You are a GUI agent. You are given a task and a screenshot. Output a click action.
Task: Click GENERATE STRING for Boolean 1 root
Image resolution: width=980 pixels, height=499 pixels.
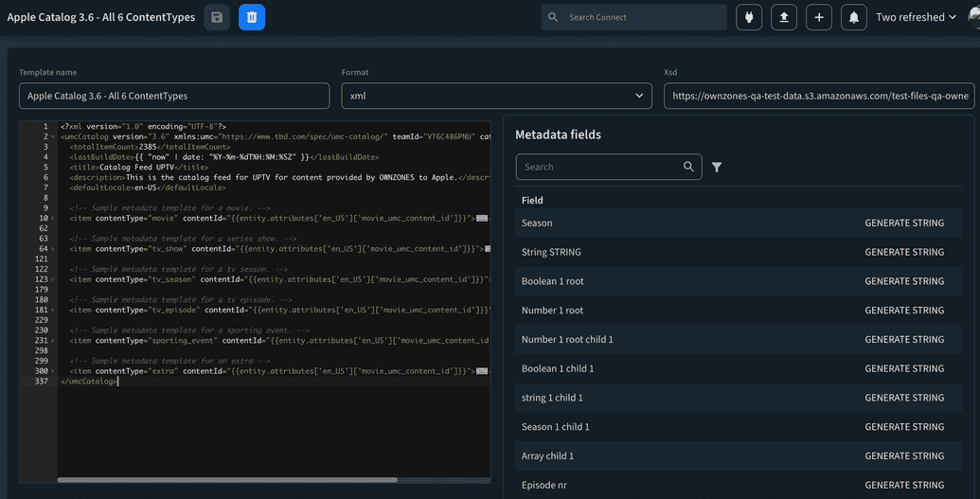click(904, 281)
